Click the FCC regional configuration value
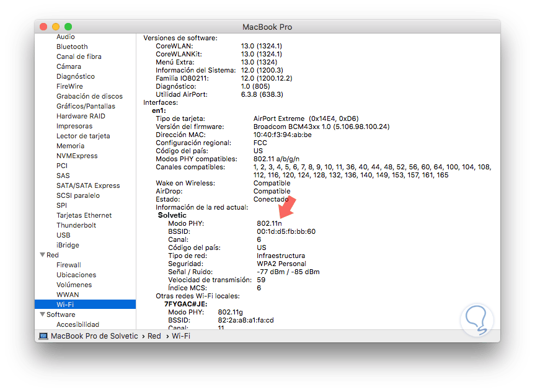 click(x=260, y=143)
